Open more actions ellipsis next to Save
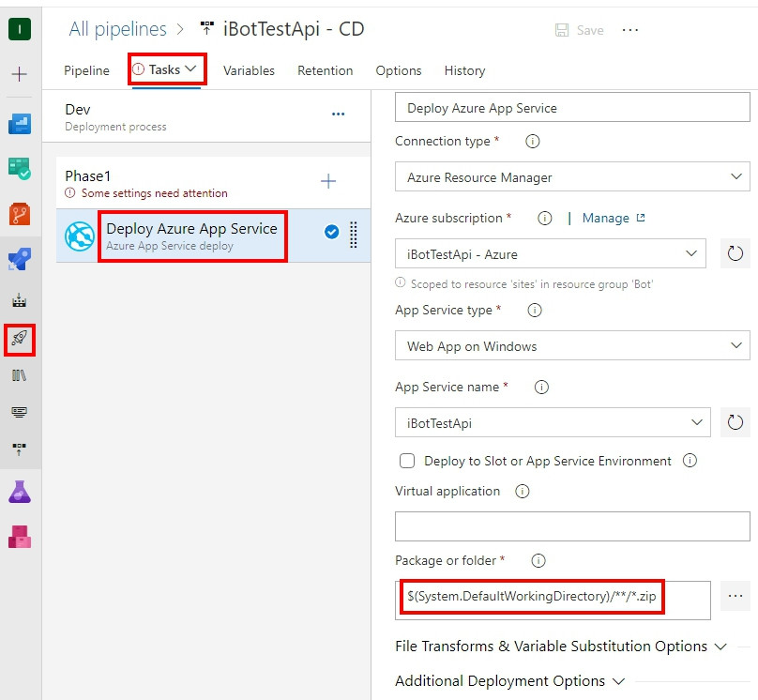The image size is (758, 700). [x=629, y=30]
